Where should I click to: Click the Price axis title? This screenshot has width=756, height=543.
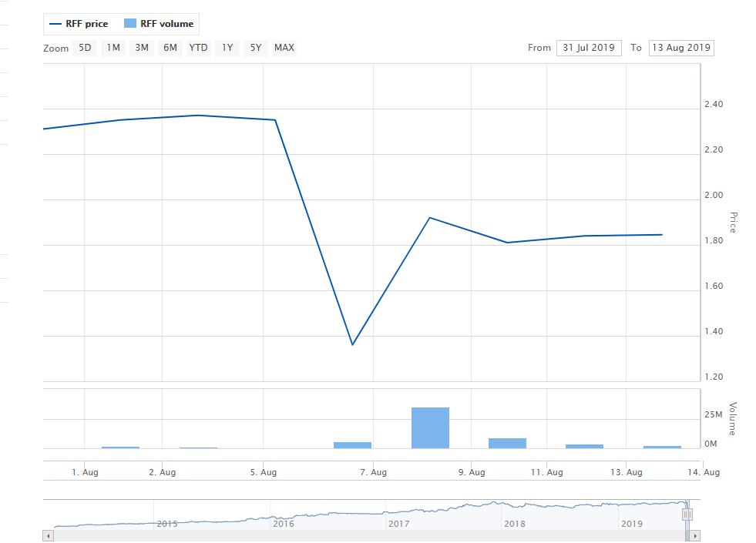pos(733,222)
